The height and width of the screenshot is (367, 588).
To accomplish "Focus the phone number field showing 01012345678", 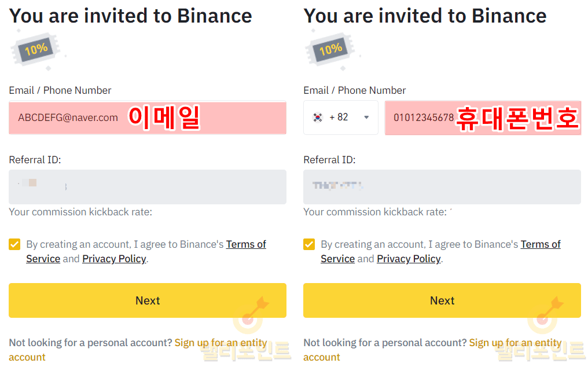I will [424, 118].
